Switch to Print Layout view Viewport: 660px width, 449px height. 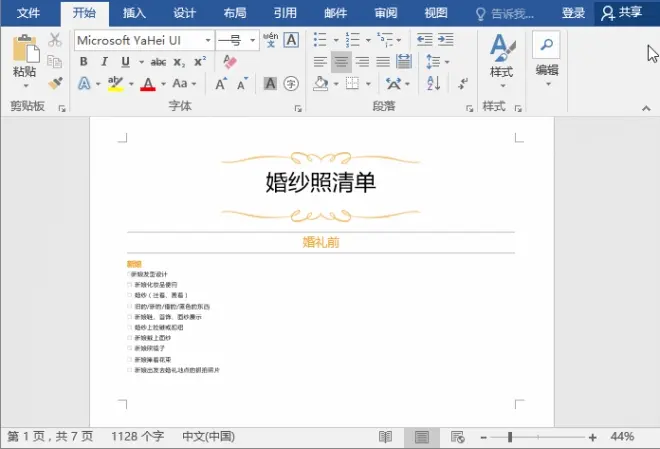(422, 437)
